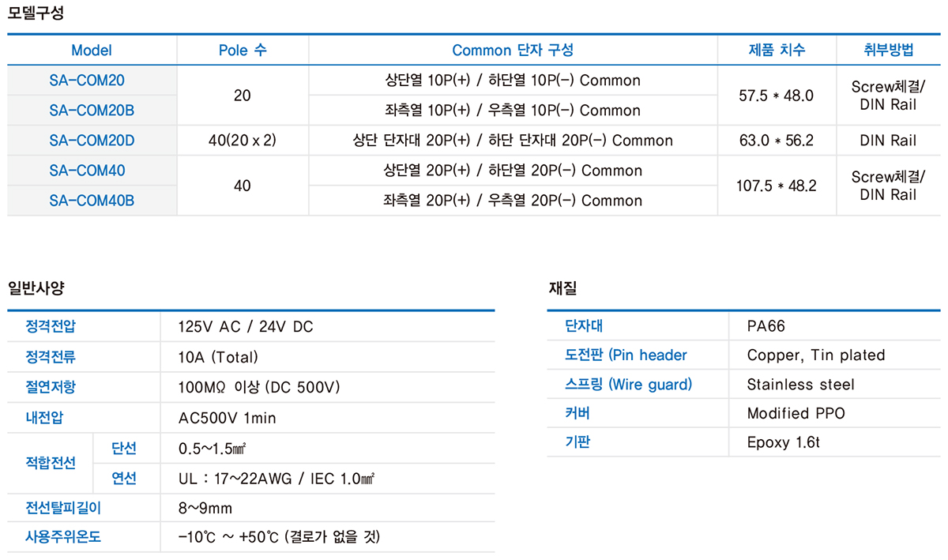
Task: Open the SA-COM20D model entry
Action: (x=92, y=141)
